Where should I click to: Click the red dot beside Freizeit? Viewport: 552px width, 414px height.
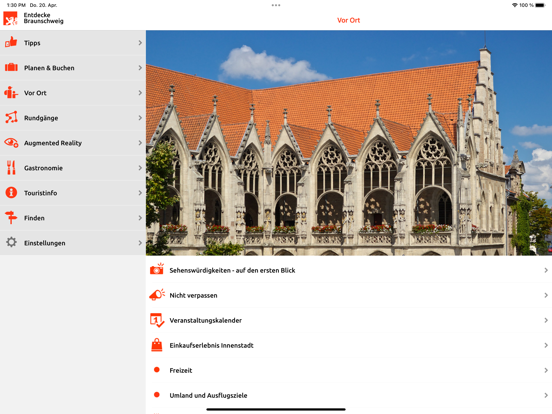157,370
